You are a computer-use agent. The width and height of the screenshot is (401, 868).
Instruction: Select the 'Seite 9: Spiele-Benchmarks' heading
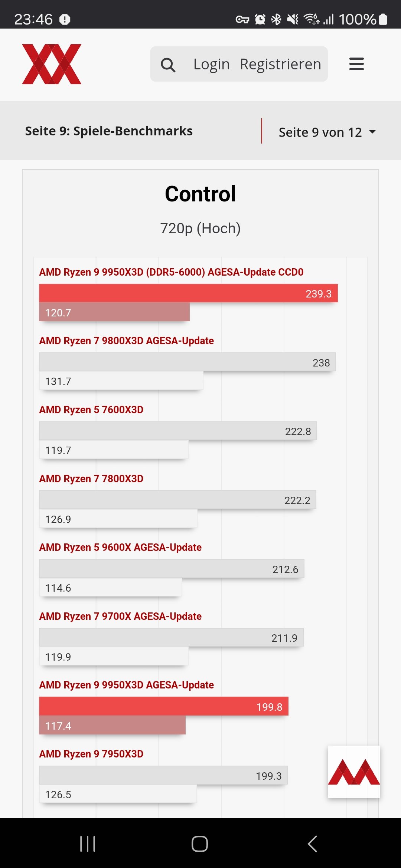[109, 131]
